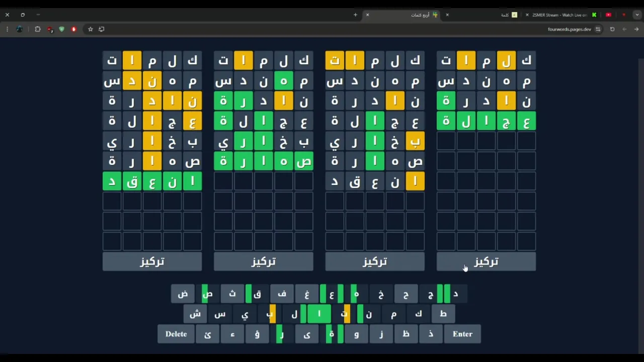Tap the ء key
The height and width of the screenshot is (362, 644).
pyautogui.click(x=232, y=334)
